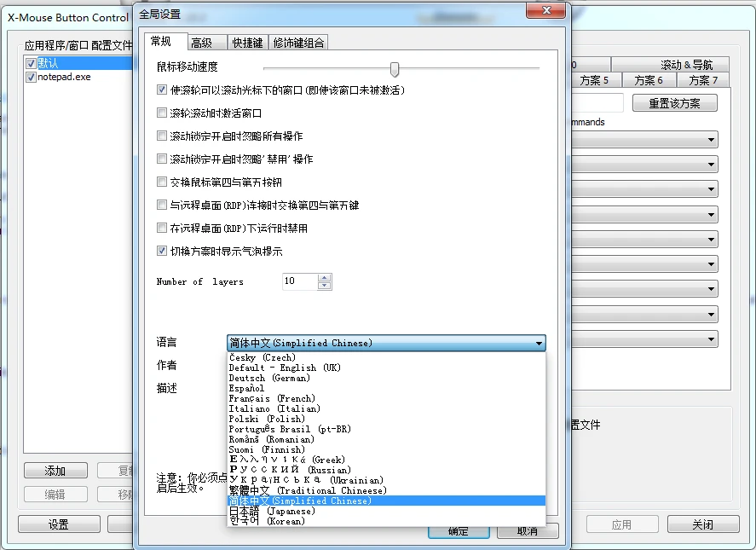The image size is (756, 550).
Task: Open the 修饰键组合 tab
Action: [298, 43]
